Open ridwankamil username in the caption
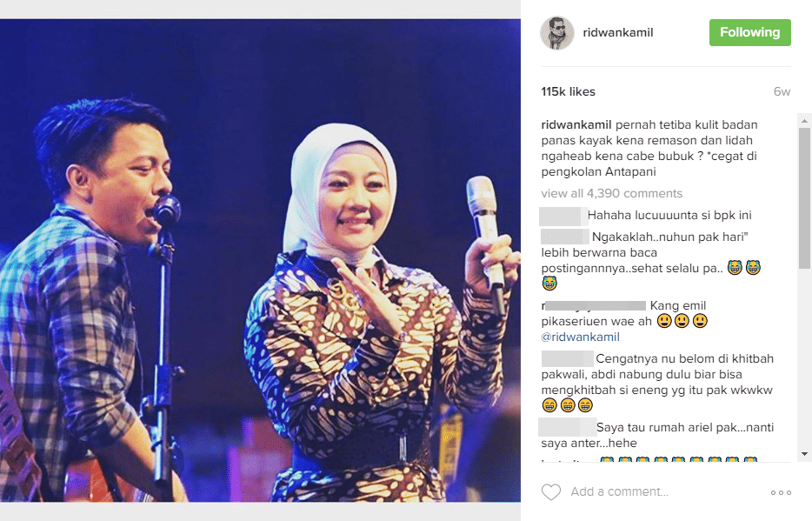 pos(576,124)
